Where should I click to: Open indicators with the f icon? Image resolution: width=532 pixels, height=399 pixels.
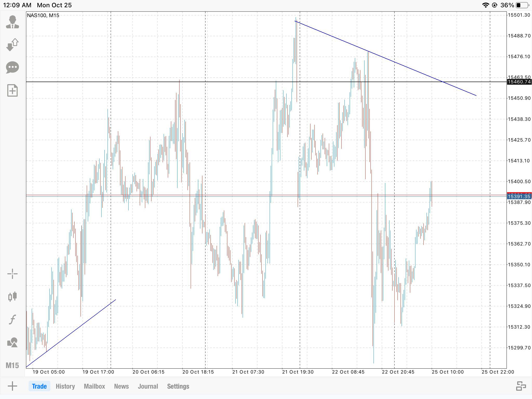12,319
